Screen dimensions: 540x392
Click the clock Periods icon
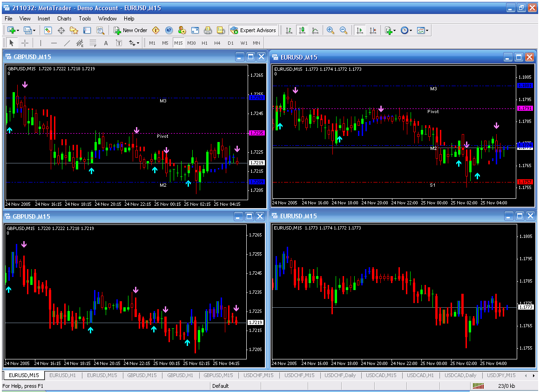405,30
